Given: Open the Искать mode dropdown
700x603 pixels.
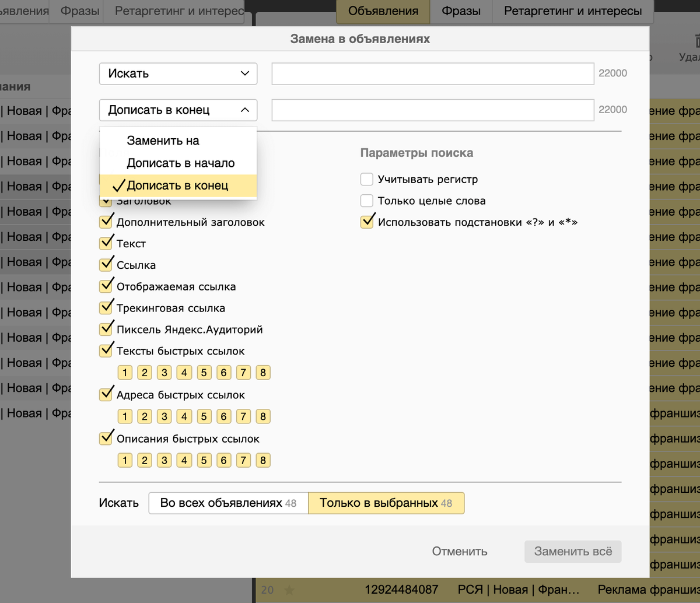Looking at the screenshot, I should click(178, 73).
